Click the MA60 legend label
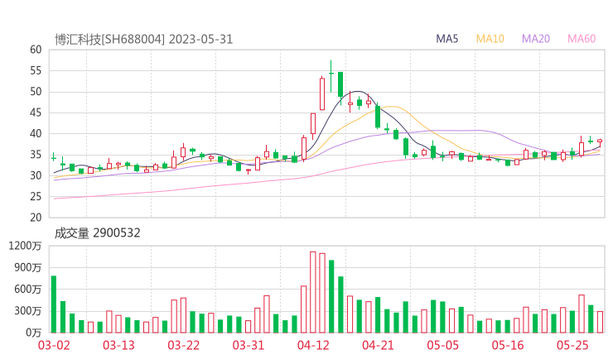The height and width of the screenshot is (364, 613). pos(582,39)
